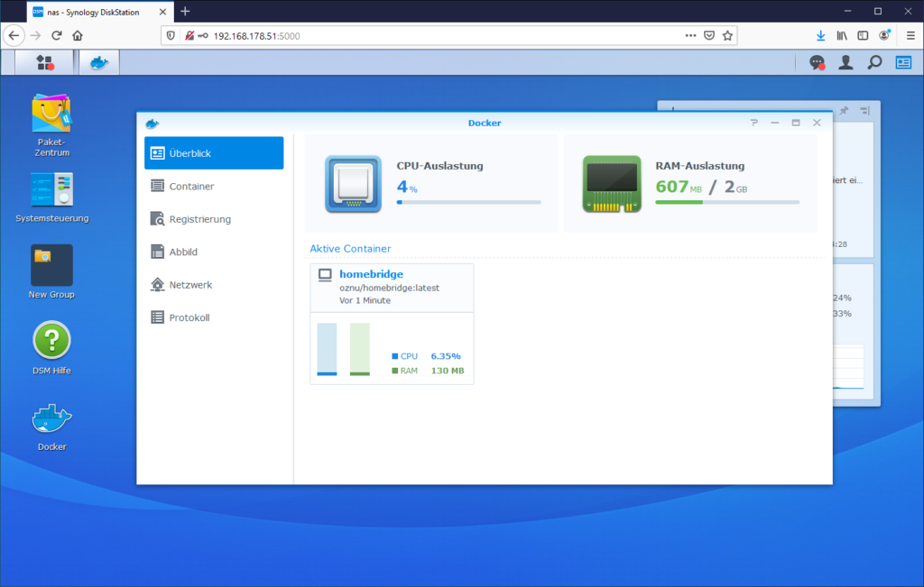The width and height of the screenshot is (924, 587).
Task: Open page actions three-dot menu
Action: 690,35
